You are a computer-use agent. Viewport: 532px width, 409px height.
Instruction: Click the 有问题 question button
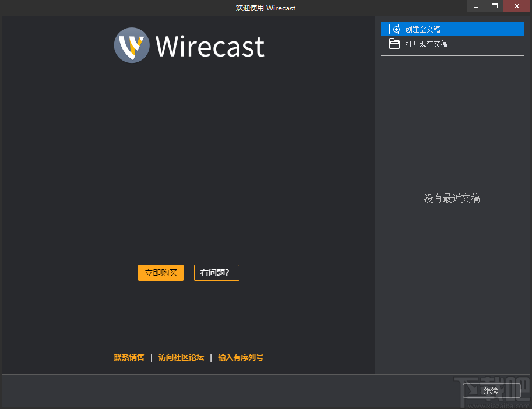216,272
